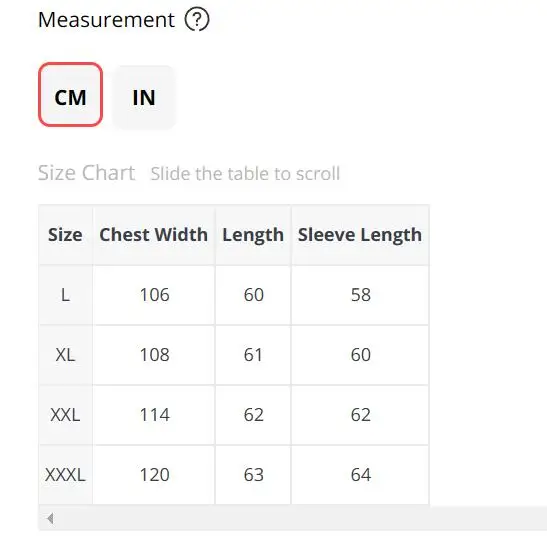This screenshot has width=547, height=539.
Task: Click the left scroll arrow below the table
Action: point(50,518)
